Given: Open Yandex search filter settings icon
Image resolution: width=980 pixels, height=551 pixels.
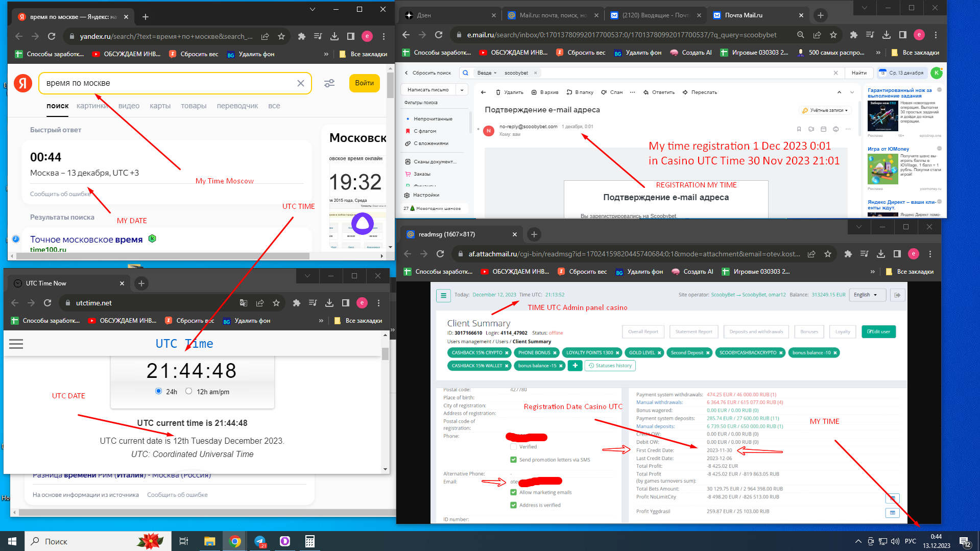Looking at the screenshot, I should [329, 83].
